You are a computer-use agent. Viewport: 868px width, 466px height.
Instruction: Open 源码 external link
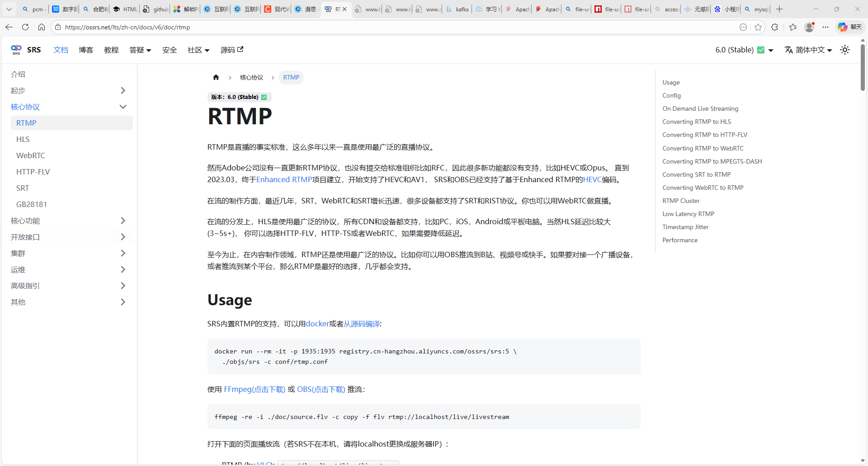tap(231, 50)
